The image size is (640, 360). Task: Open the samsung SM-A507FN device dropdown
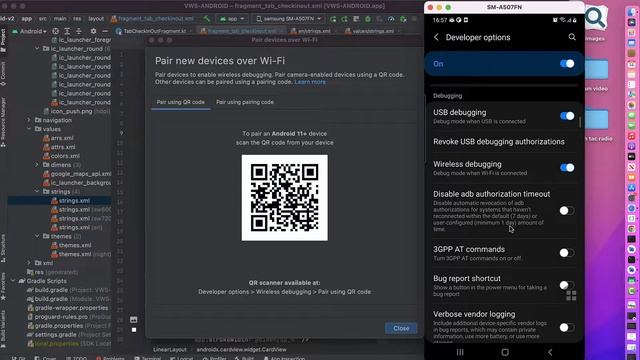[x=288, y=19]
